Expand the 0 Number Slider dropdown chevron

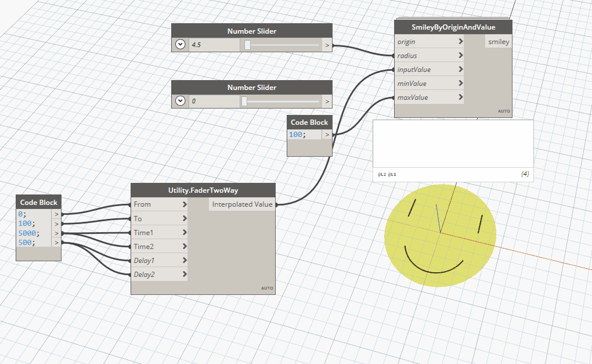[x=181, y=101]
